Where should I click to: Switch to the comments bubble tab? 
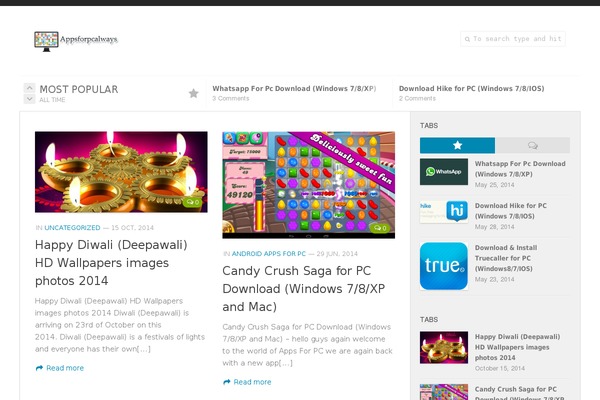pyautogui.click(x=532, y=145)
